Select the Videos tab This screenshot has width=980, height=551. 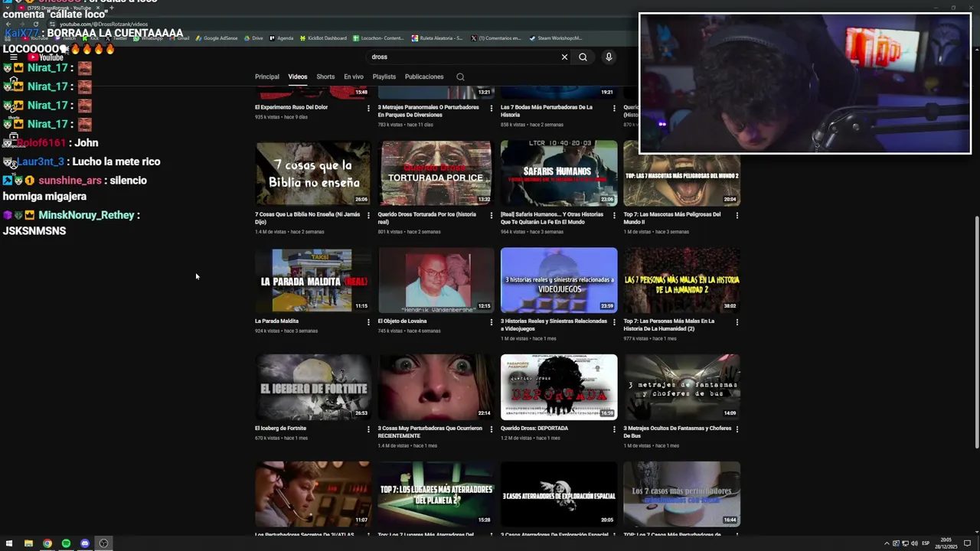pos(298,77)
